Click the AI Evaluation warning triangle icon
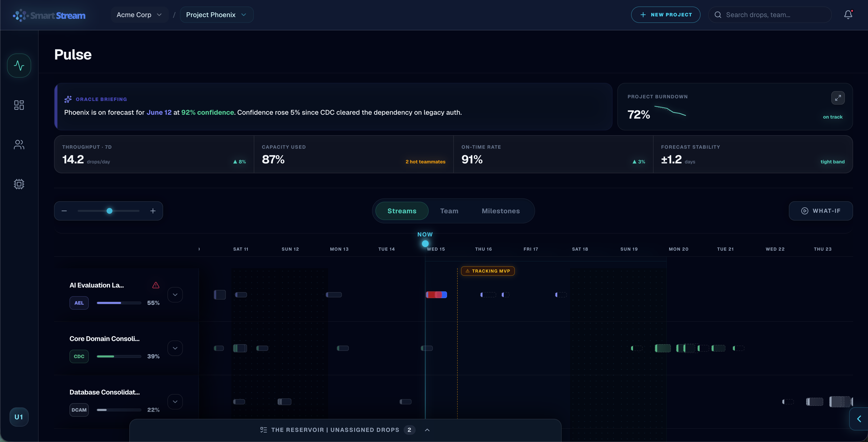 (156, 285)
